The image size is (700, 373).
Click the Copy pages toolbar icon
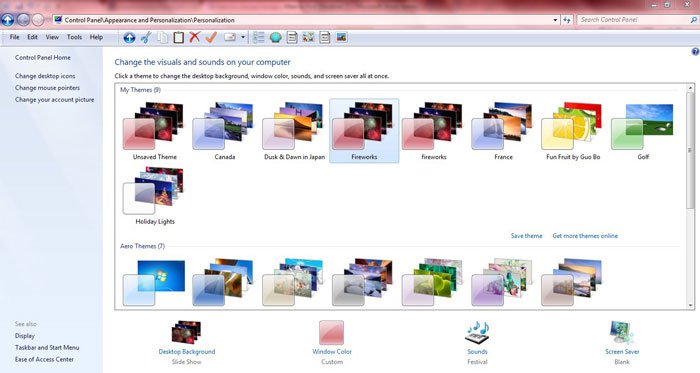tap(162, 37)
